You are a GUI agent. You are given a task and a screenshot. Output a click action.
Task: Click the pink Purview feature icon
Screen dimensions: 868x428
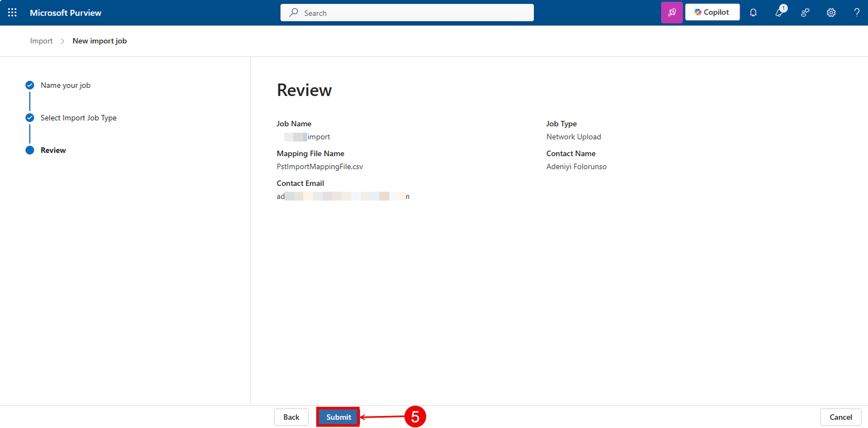(x=672, y=12)
